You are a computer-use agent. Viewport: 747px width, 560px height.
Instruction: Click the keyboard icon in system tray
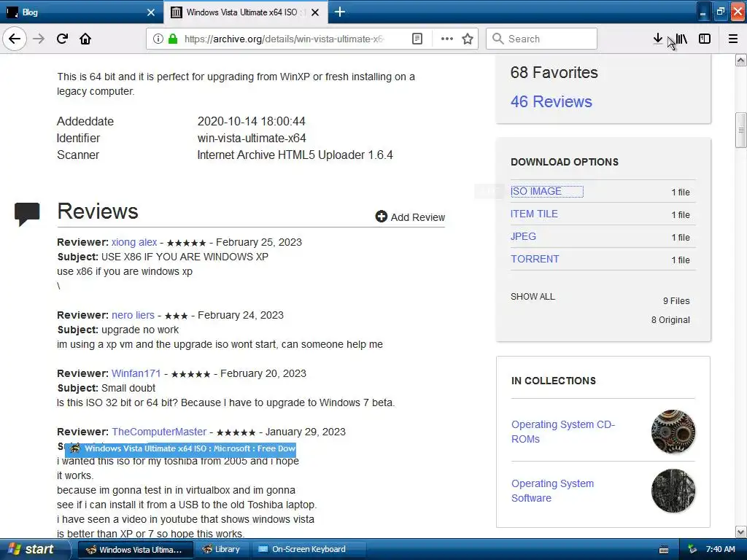(x=664, y=550)
